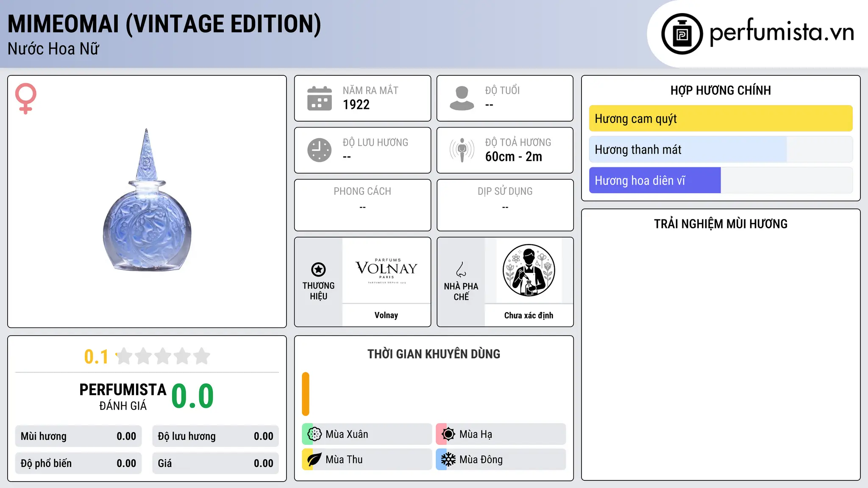
Task: Click the Hương cam quýt accord bar
Action: click(721, 119)
